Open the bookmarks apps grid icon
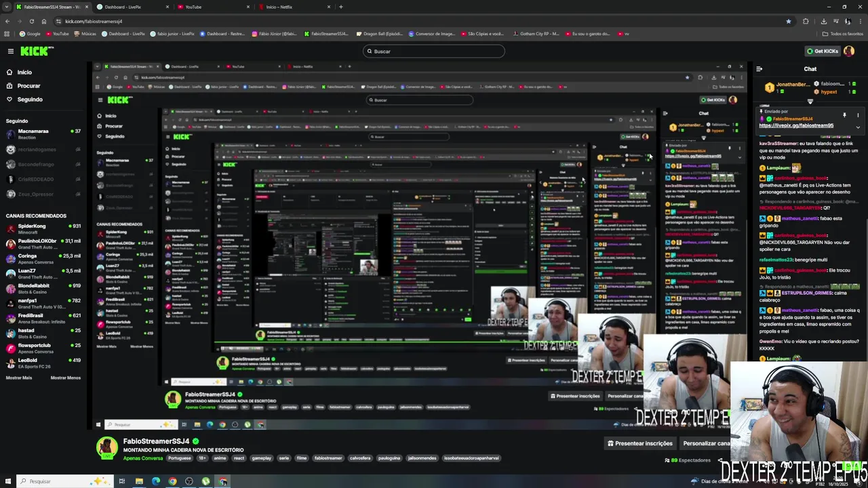Viewport: 868px width, 488px height. pos(7,33)
